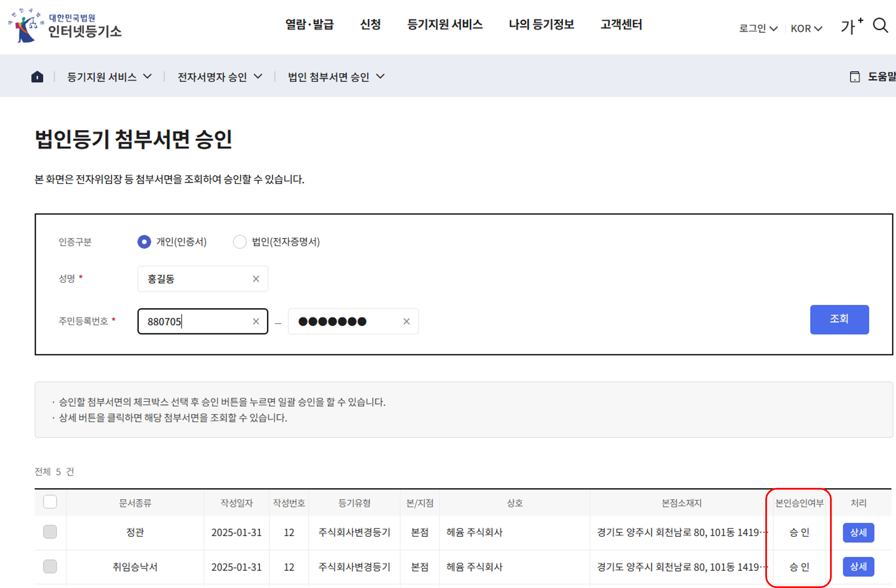The width and height of the screenshot is (896, 588).
Task: Click into the 홍길동 name field
Action: click(x=196, y=279)
